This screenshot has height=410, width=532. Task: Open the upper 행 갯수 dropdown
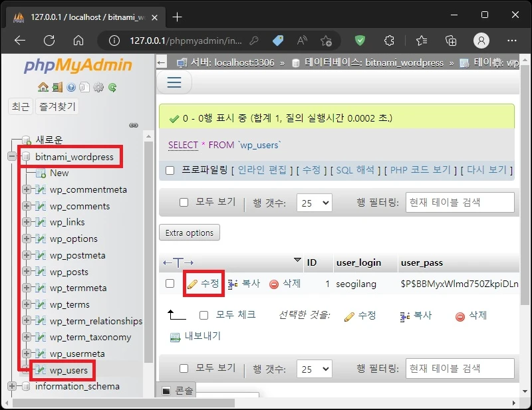[x=314, y=203]
